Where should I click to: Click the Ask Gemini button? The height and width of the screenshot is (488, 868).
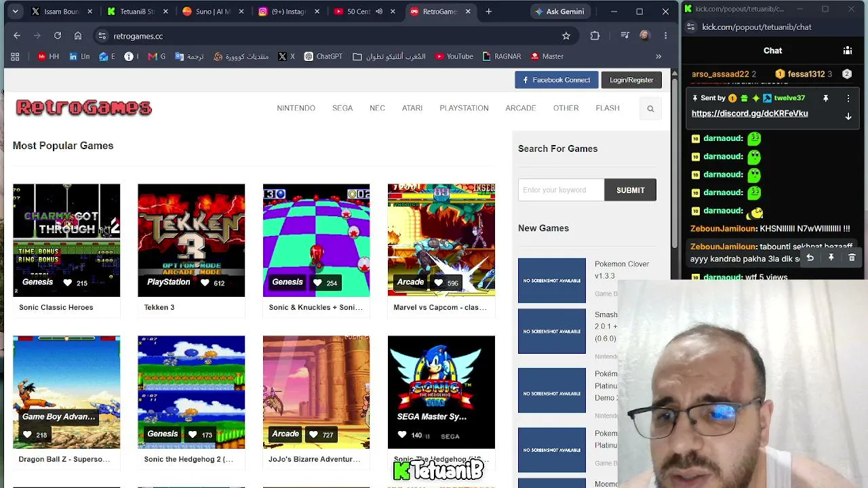(x=559, y=12)
